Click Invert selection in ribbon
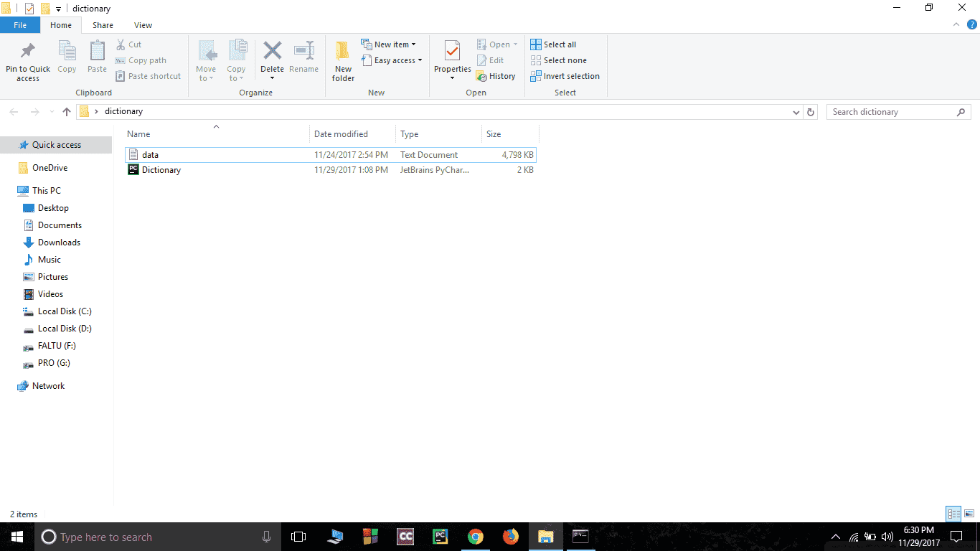Viewport: 980px width, 551px height. [x=565, y=76]
